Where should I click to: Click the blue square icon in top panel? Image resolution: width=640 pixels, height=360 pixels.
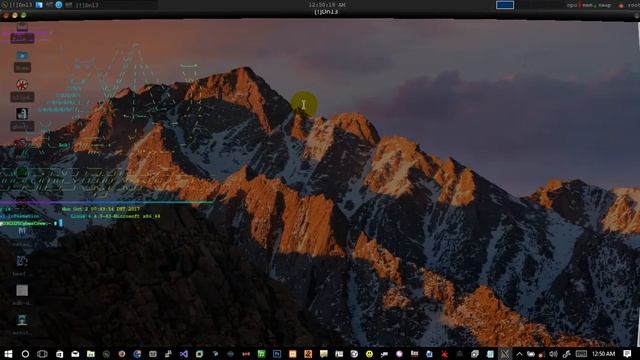coord(39,5)
